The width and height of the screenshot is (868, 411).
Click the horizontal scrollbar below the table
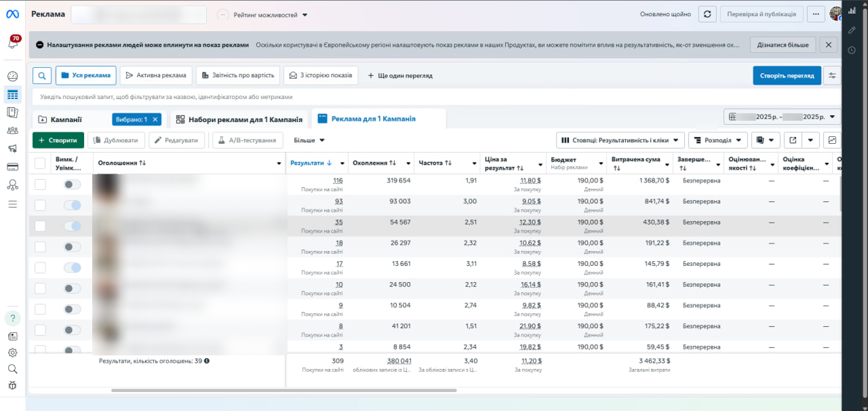coord(284,390)
